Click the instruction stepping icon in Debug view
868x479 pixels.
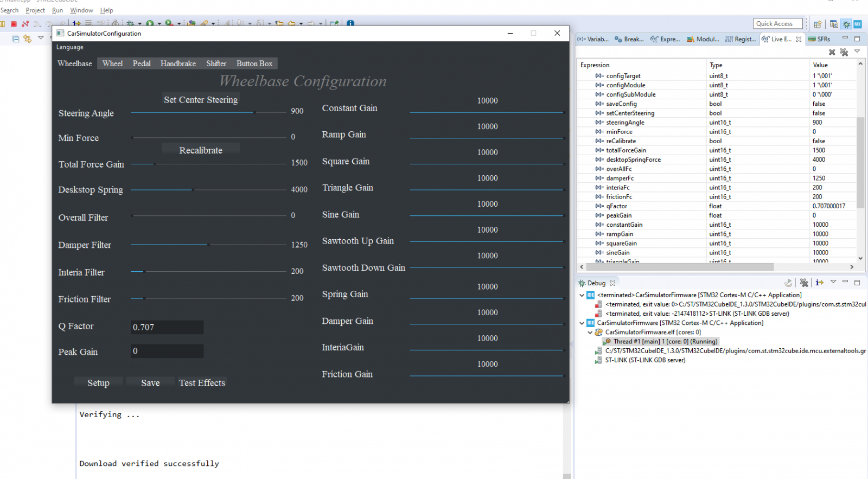click(x=819, y=283)
